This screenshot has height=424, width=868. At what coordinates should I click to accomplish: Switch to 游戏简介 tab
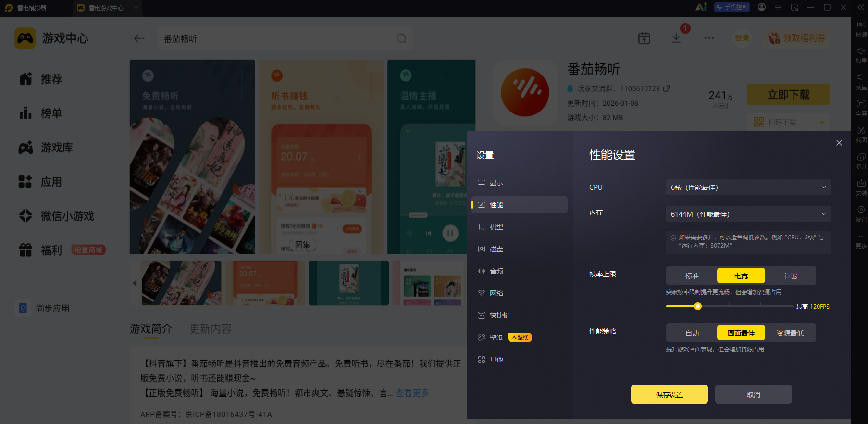[151, 329]
